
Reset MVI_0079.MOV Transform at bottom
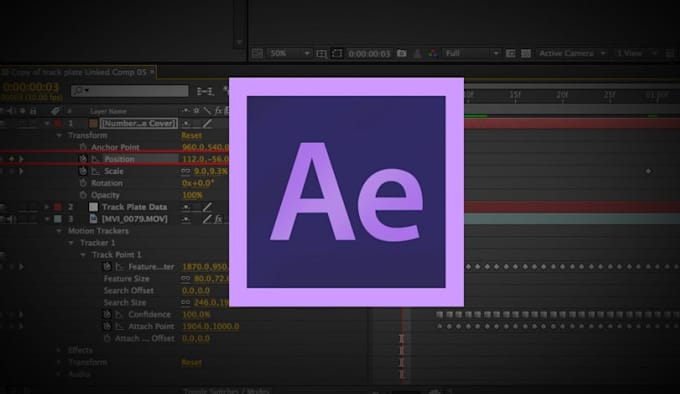pyautogui.click(x=191, y=362)
